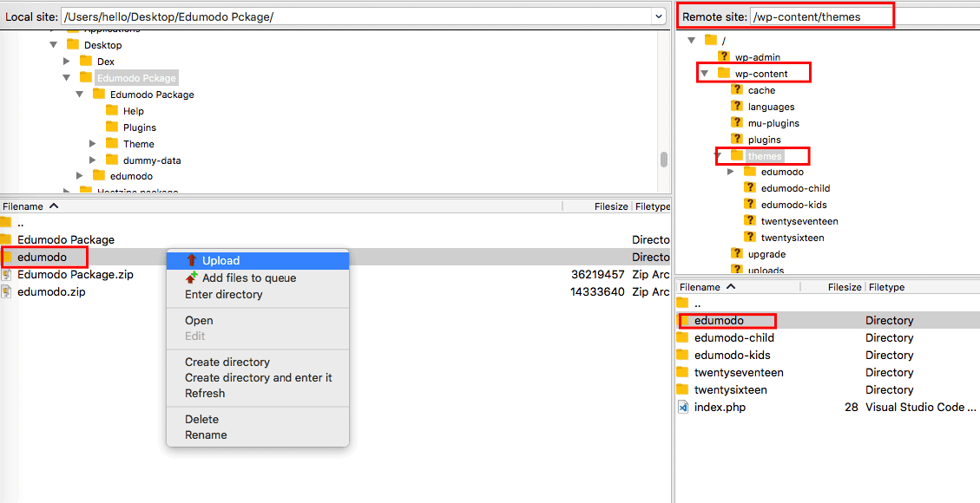Choose Delete in the context menu

(201, 419)
